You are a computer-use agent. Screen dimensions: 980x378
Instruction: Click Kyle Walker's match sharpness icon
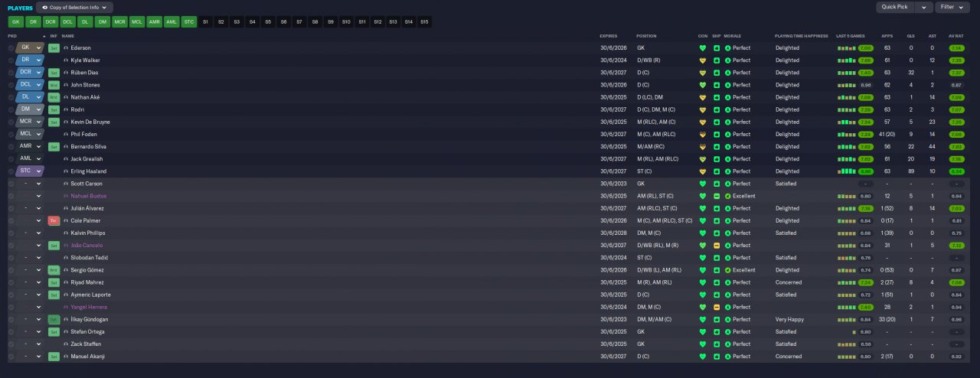pyautogui.click(x=717, y=60)
